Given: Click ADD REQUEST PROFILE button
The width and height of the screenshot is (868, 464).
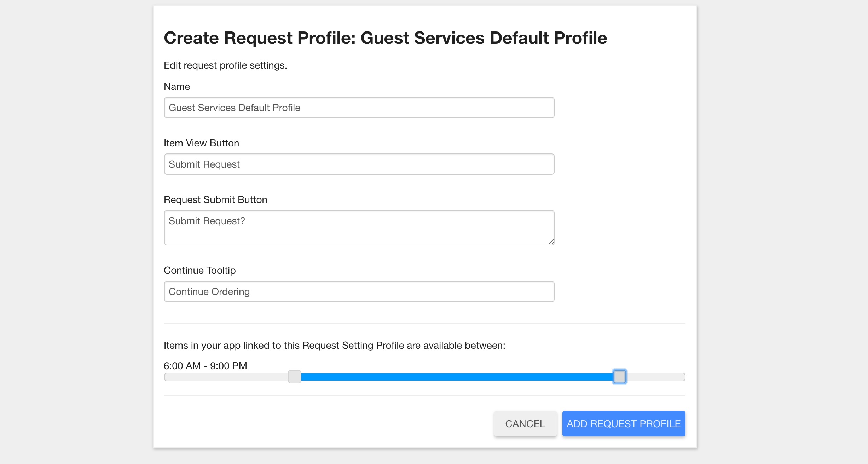Looking at the screenshot, I should coord(624,424).
